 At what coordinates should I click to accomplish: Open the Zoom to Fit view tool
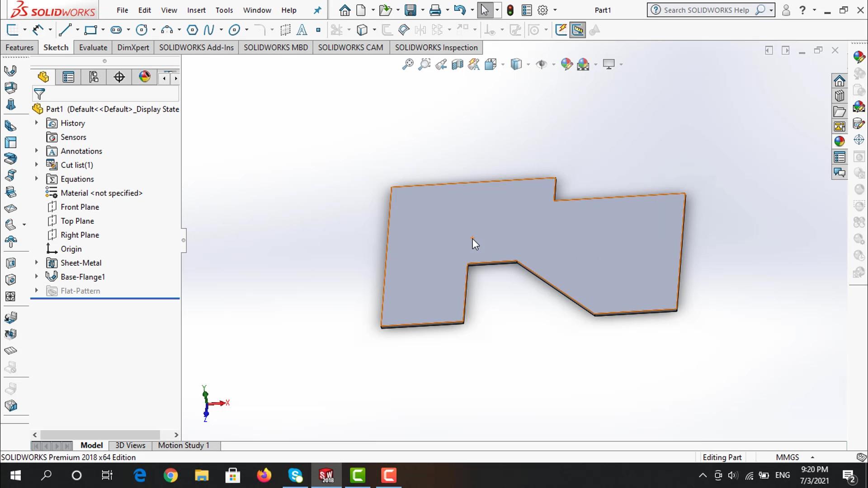(x=407, y=65)
